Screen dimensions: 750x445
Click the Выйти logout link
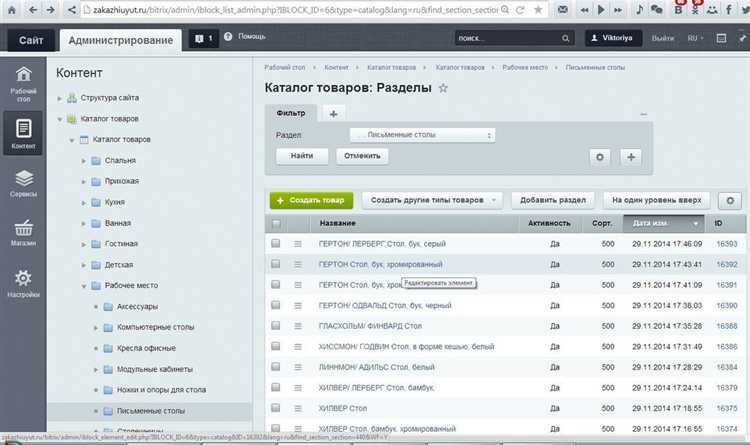tap(662, 38)
